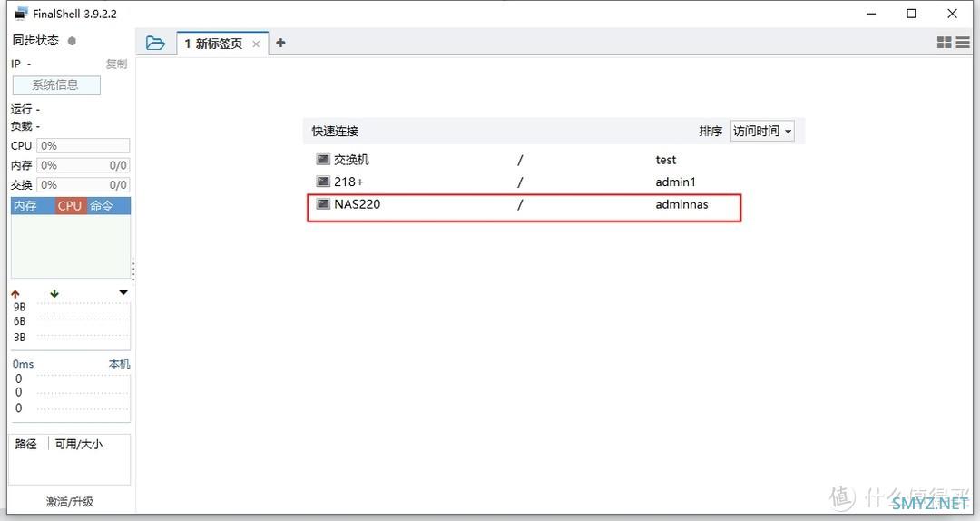The width and height of the screenshot is (980, 521).
Task: Click the terminal icon beside 交换机
Action: [x=323, y=160]
